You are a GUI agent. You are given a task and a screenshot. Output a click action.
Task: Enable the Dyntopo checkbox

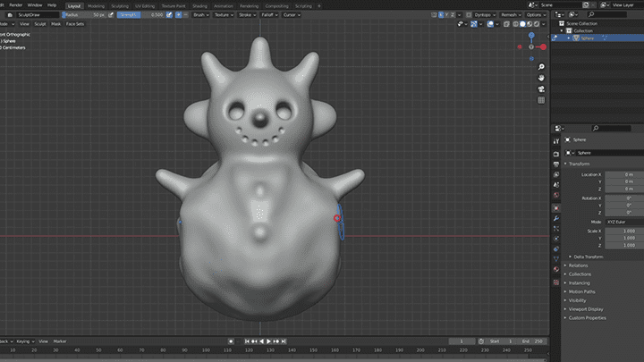[x=469, y=15]
